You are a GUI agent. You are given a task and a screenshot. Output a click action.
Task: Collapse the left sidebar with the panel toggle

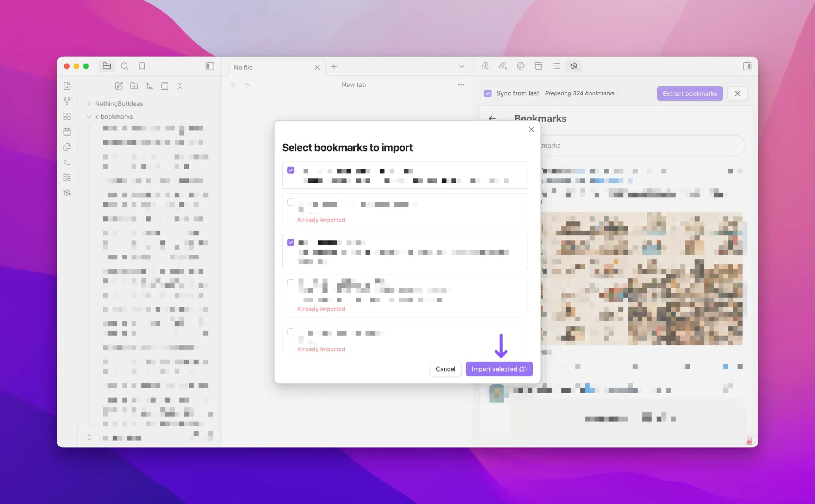(210, 66)
